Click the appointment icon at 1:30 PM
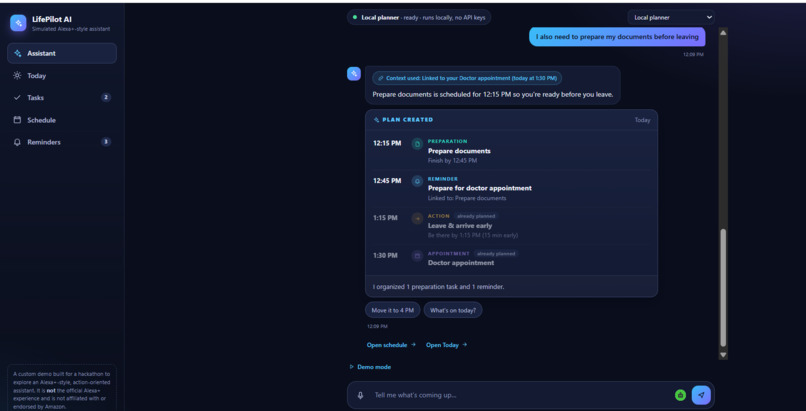 tap(417, 255)
